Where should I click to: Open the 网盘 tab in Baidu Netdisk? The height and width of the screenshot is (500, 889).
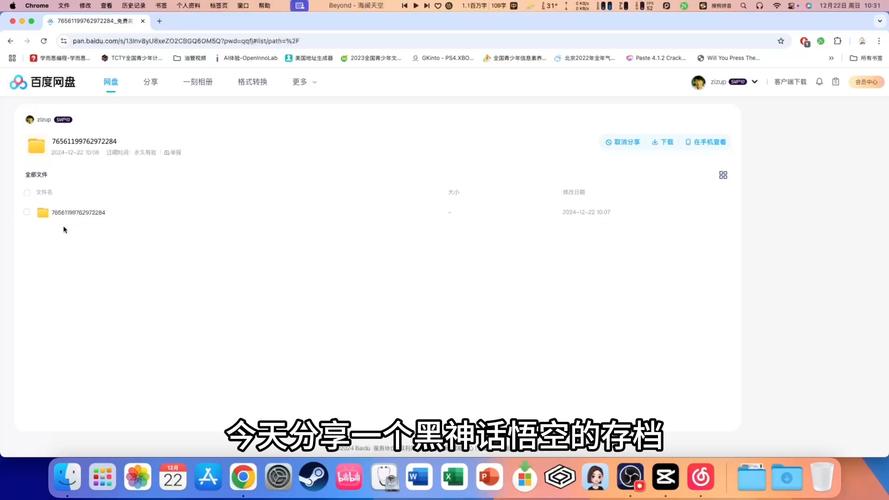point(111,82)
